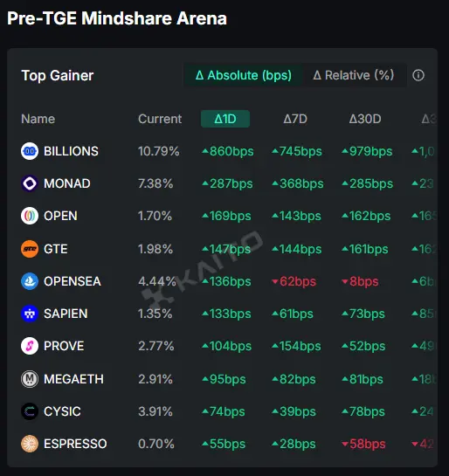449x476 pixels.
Task: Click the OPEN rainbow logo icon
Action: (30, 216)
